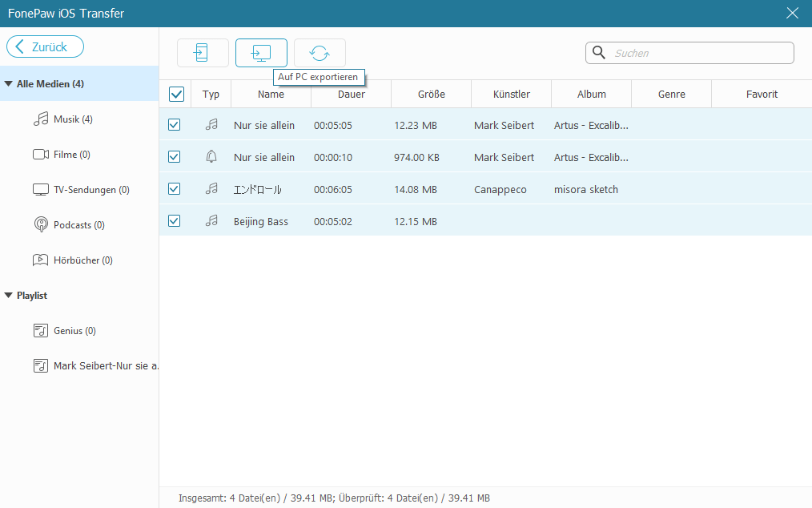812x508 pixels.
Task: Click the TV-Sendungen monitor icon
Action: pos(41,190)
